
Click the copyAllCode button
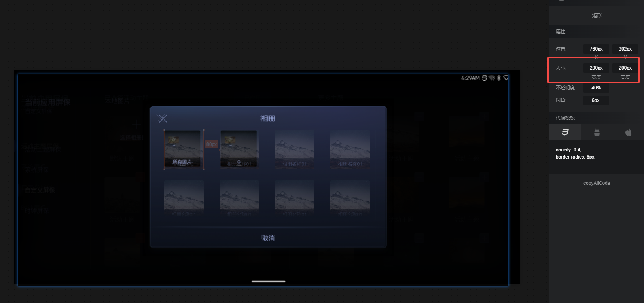coord(597,183)
